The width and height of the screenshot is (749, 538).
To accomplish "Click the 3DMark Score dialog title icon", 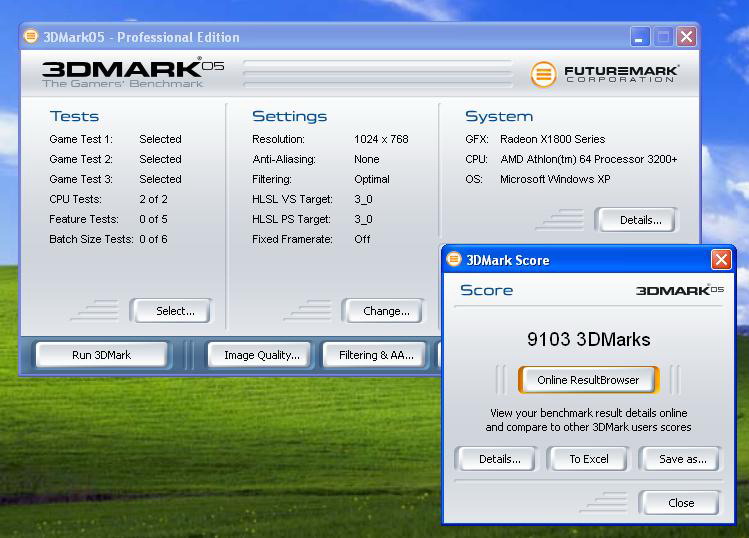I will pos(453,260).
